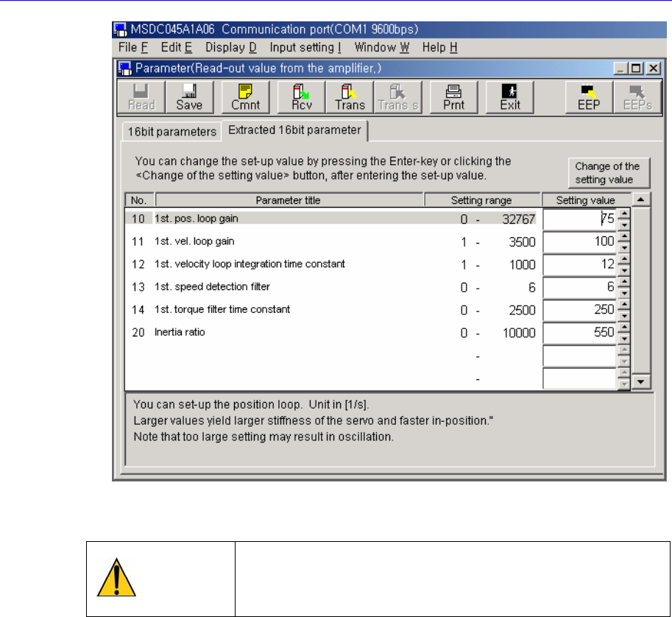Increase the speed detection filter value
Viewport: 672px width, 617px height.
point(624,282)
